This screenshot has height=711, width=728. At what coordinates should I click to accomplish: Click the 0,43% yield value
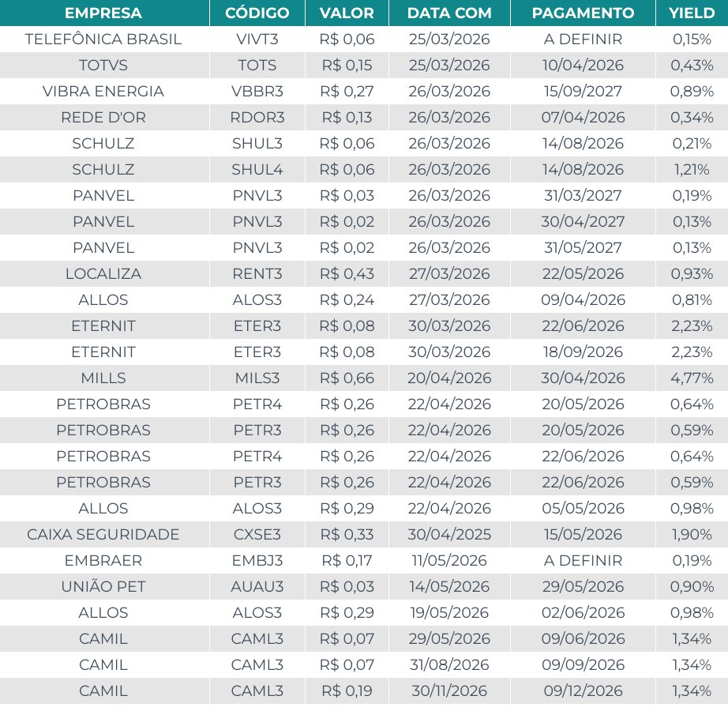(692, 65)
